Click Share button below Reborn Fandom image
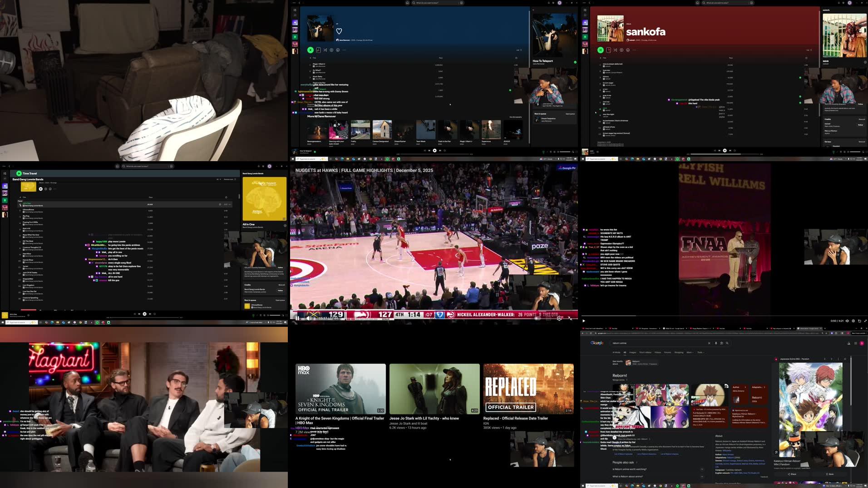This screenshot has width=868, height=488. [x=792, y=474]
